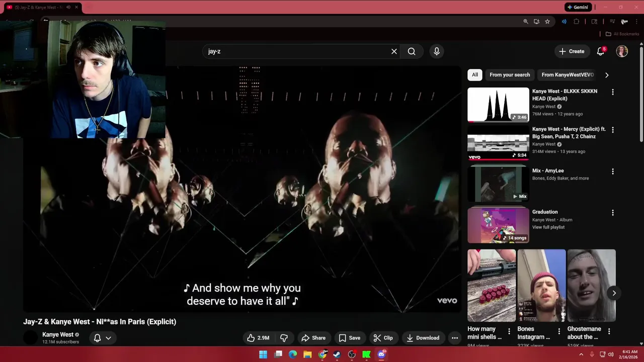This screenshot has height=362, width=644.
Task: Click the video title Ni**as In Paris
Action: [x=100, y=322]
